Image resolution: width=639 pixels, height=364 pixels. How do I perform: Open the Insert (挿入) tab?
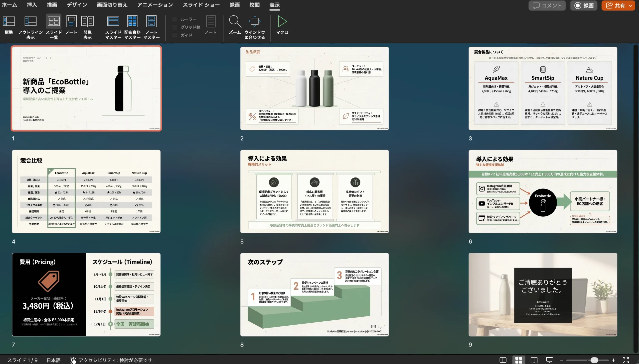click(x=32, y=5)
